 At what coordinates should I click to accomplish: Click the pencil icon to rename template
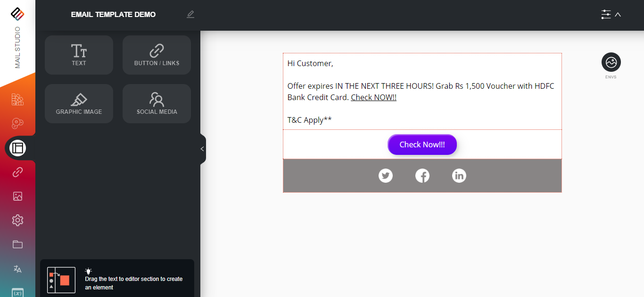pyautogui.click(x=190, y=14)
